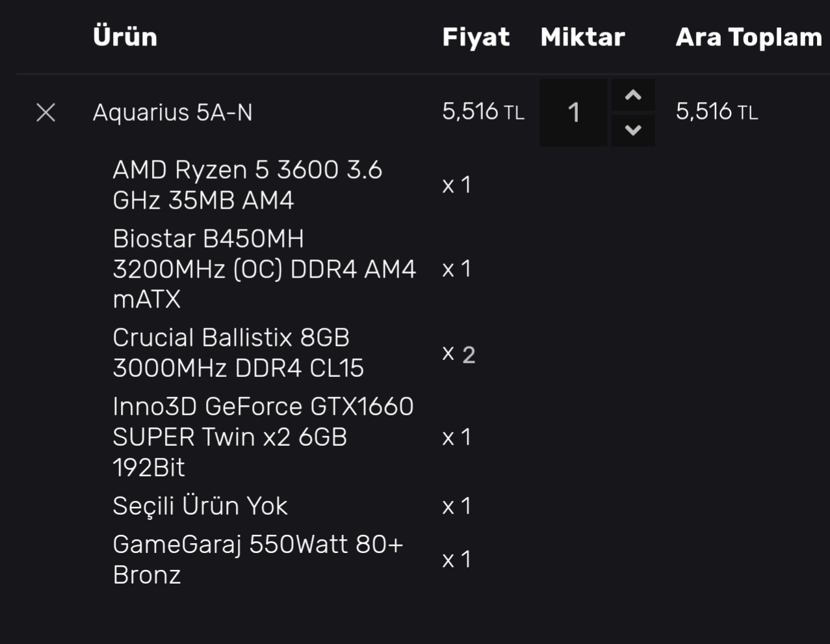Click the Fiyat column header
This screenshot has height=644, width=830.
476,37
